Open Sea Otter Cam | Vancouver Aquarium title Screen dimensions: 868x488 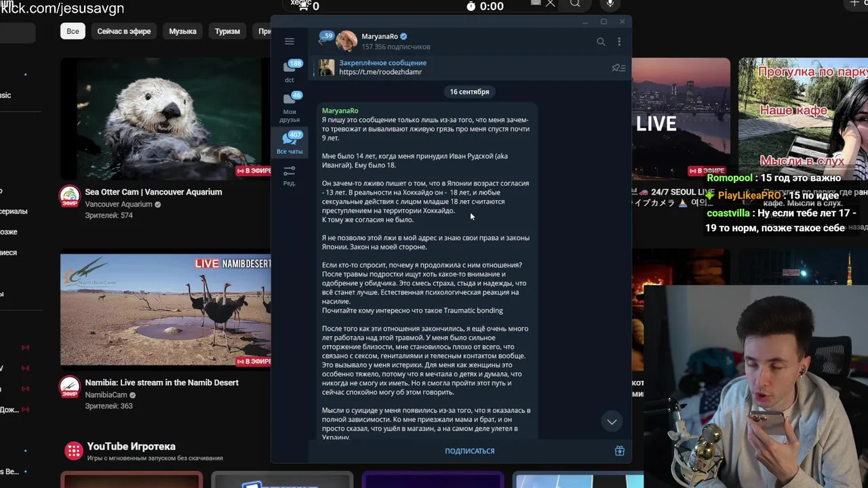click(x=153, y=192)
